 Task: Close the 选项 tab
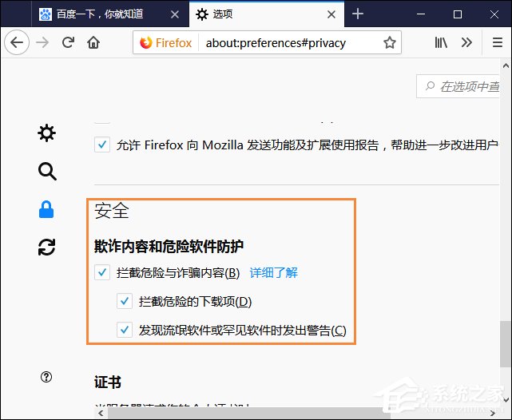tap(331, 14)
